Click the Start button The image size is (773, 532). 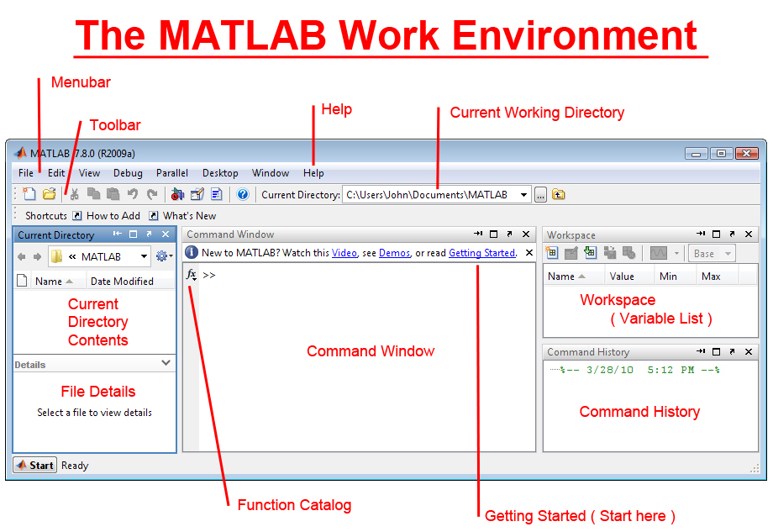coord(34,465)
